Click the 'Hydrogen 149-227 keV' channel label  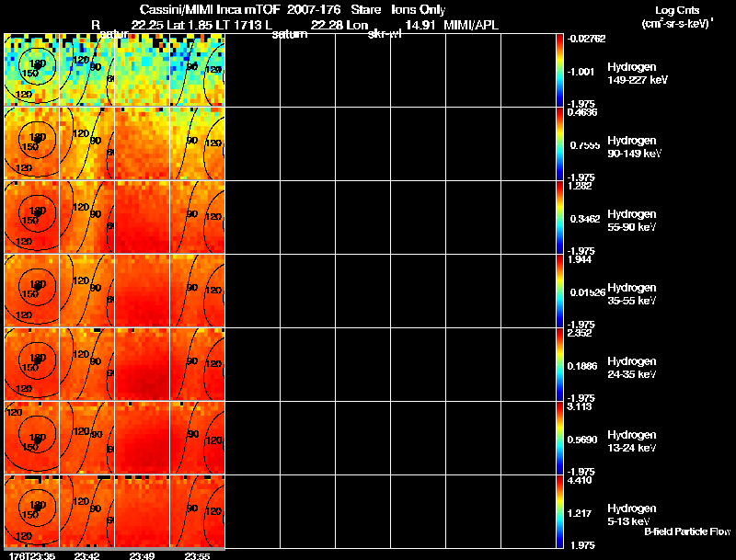click(636, 74)
